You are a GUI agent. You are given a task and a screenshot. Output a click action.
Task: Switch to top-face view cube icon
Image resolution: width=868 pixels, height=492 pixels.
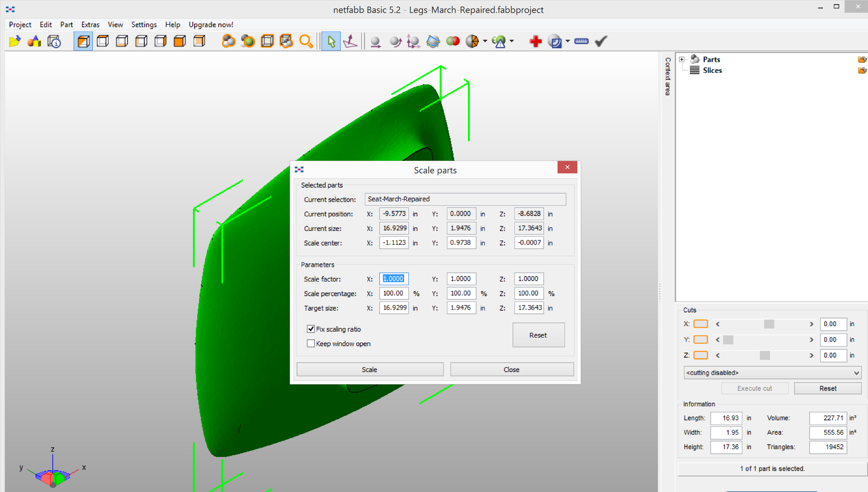[x=103, y=41]
